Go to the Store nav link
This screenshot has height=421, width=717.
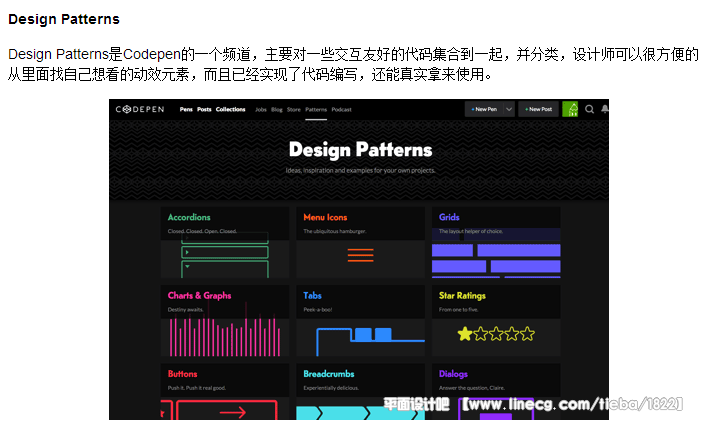pyautogui.click(x=294, y=110)
